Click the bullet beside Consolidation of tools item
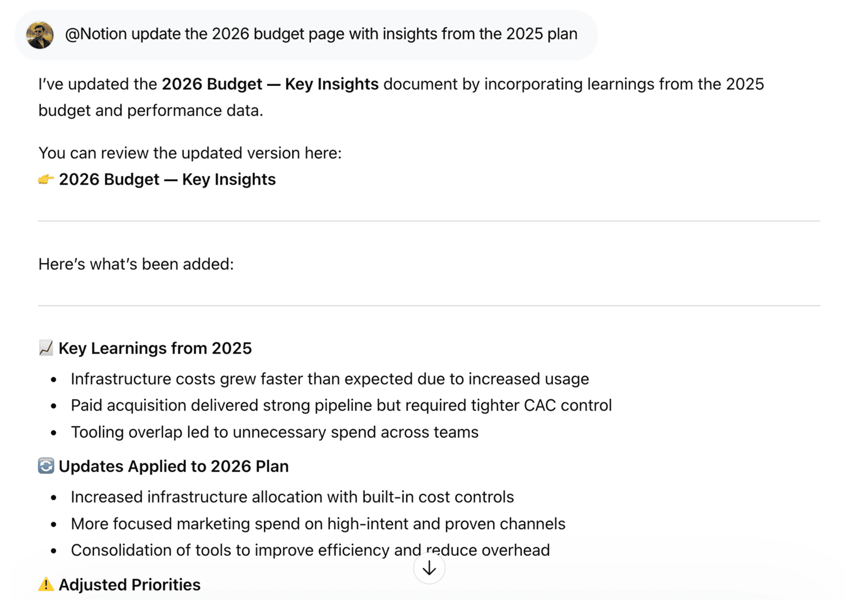The image size is (845, 616). tap(54, 551)
